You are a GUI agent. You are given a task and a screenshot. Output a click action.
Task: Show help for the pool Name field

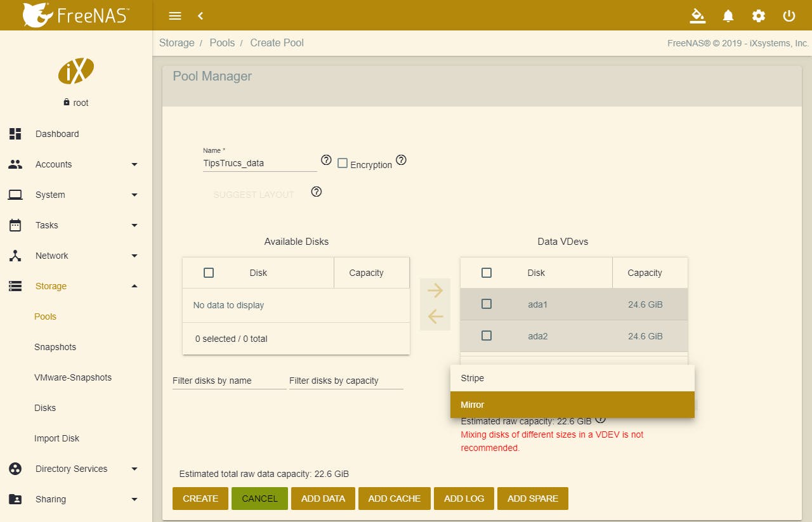[327, 160]
